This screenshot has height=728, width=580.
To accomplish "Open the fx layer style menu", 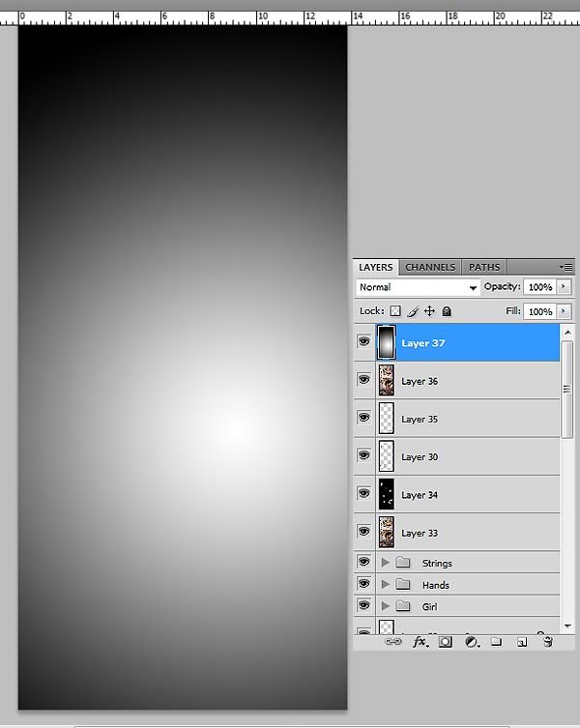I will (420, 642).
